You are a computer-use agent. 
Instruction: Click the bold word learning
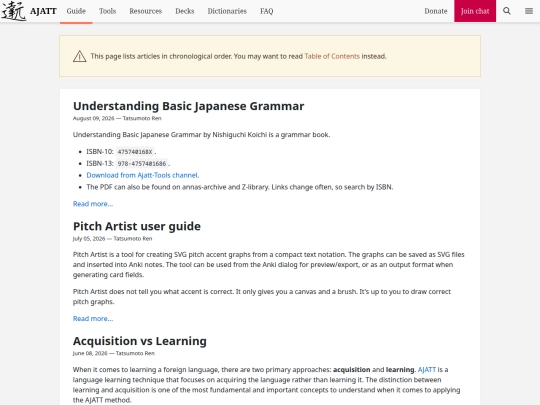(400, 370)
